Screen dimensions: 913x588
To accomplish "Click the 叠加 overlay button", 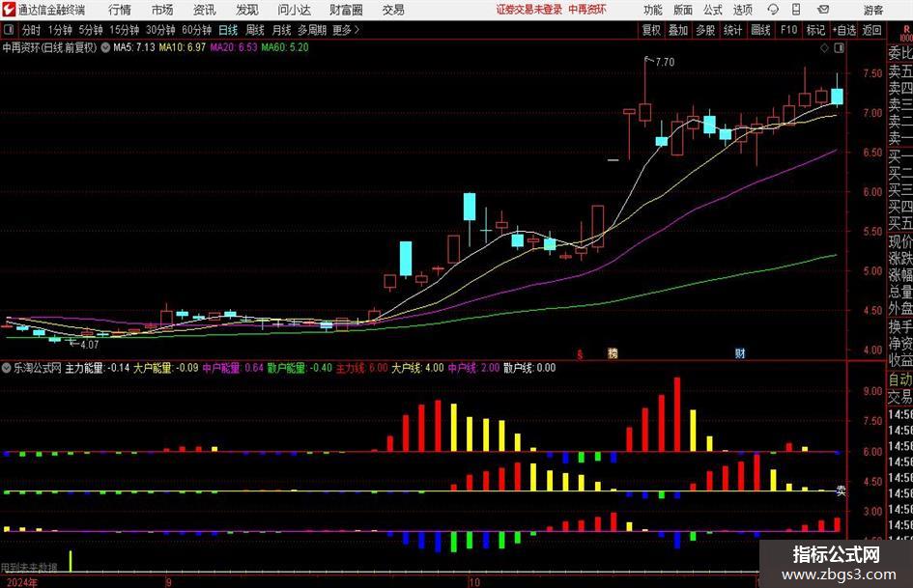I will coord(678,30).
